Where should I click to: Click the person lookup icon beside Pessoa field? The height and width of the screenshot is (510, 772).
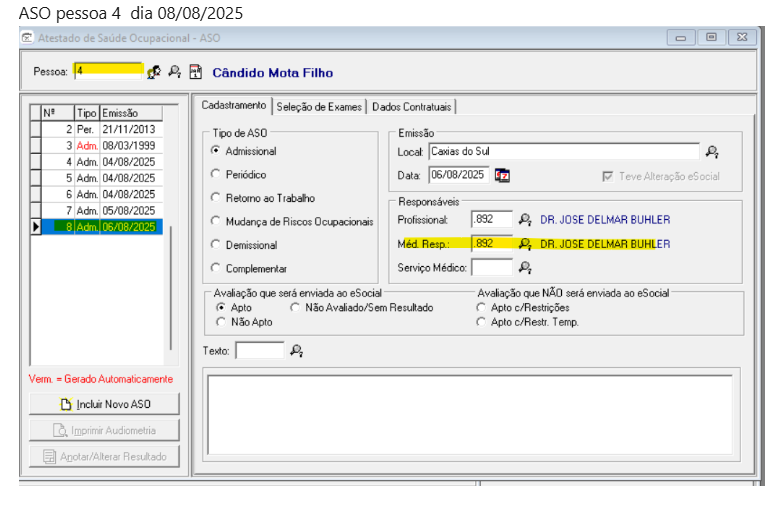[x=154, y=72]
